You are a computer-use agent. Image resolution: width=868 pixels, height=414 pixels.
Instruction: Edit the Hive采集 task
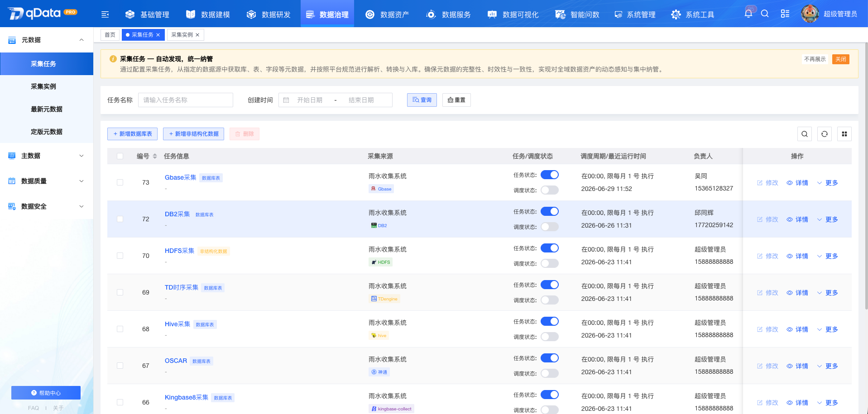pyautogui.click(x=767, y=329)
